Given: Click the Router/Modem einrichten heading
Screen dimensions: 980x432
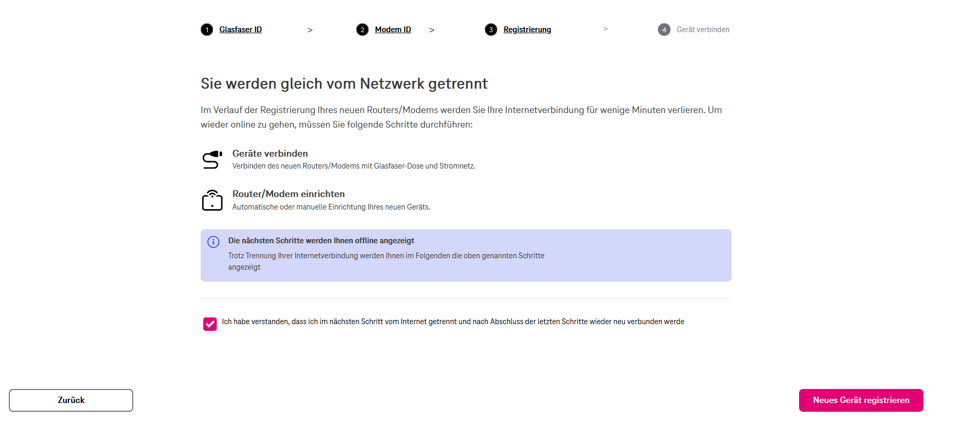Looking at the screenshot, I should point(288,194).
